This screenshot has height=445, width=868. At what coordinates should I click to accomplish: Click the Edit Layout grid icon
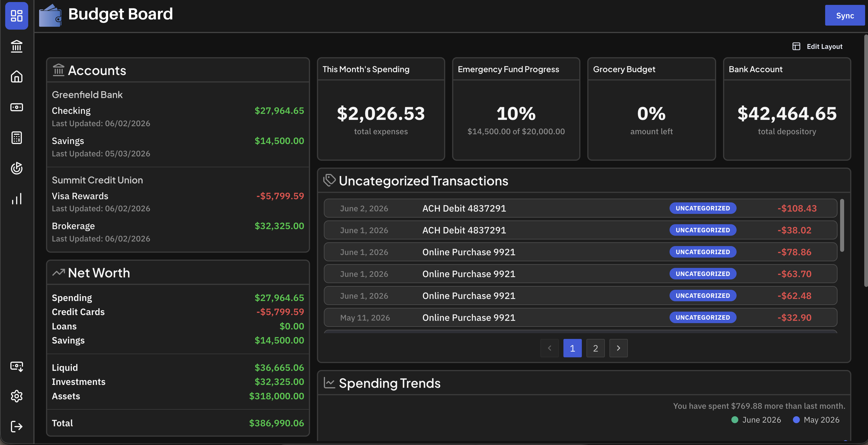(x=796, y=47)
